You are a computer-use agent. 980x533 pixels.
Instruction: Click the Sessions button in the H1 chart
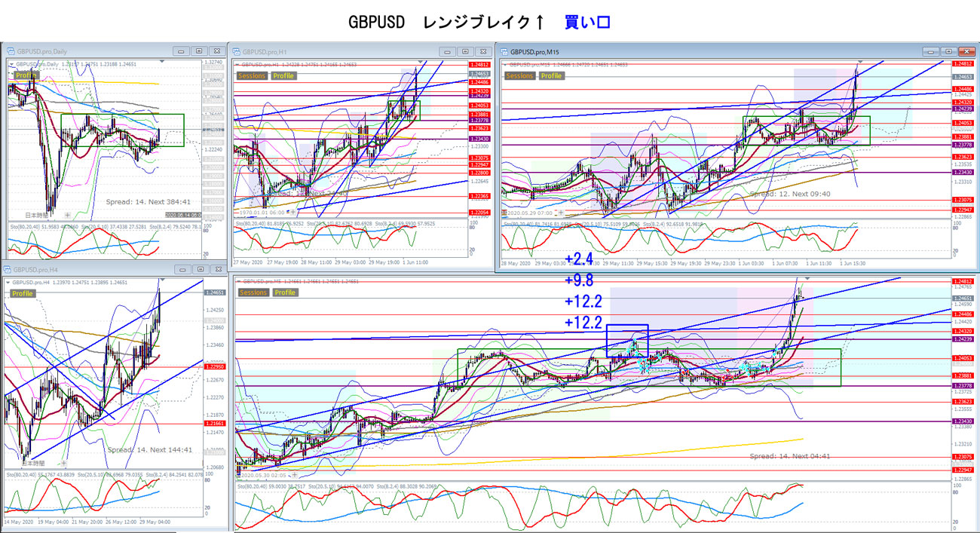click(x=251, y=75)
